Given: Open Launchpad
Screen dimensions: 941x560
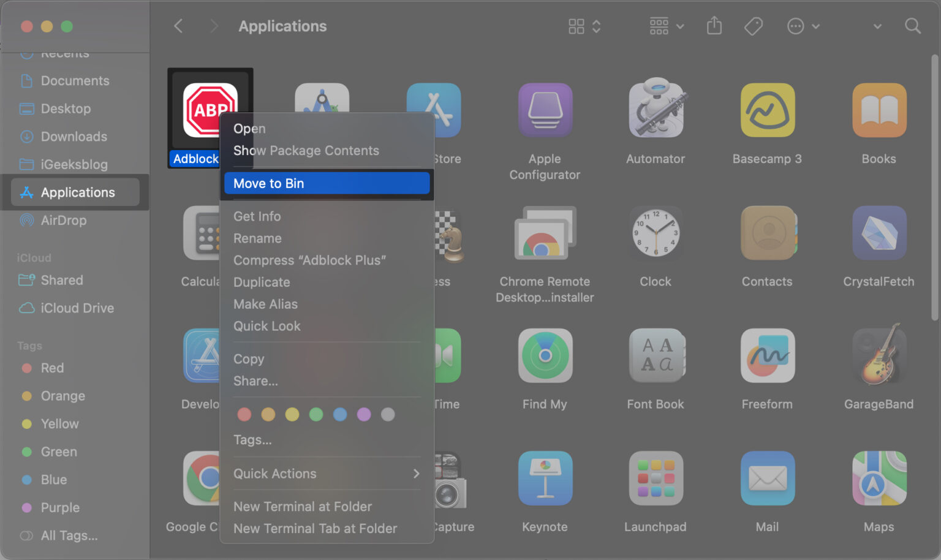Looking at the screenshot, I should point(655,478).
